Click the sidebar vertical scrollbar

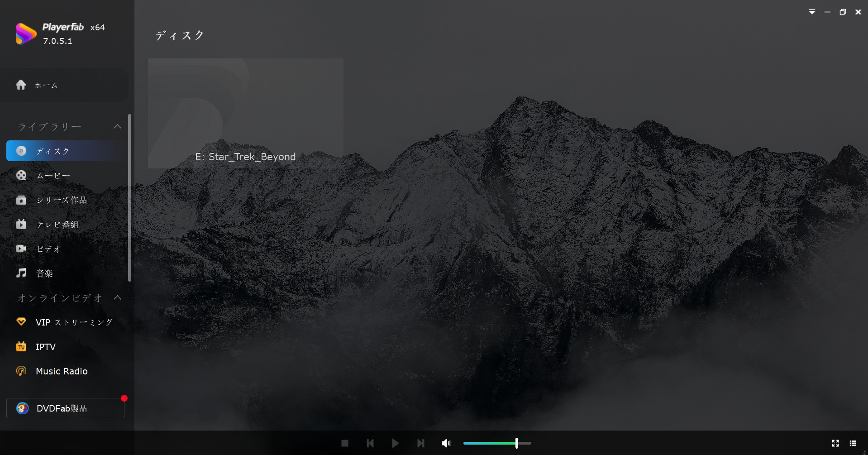130,198
